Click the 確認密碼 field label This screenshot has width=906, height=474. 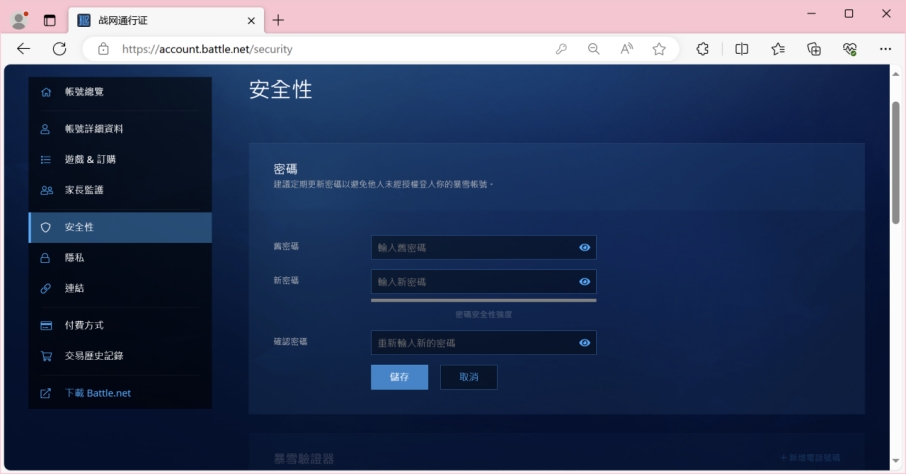point(290,342)
